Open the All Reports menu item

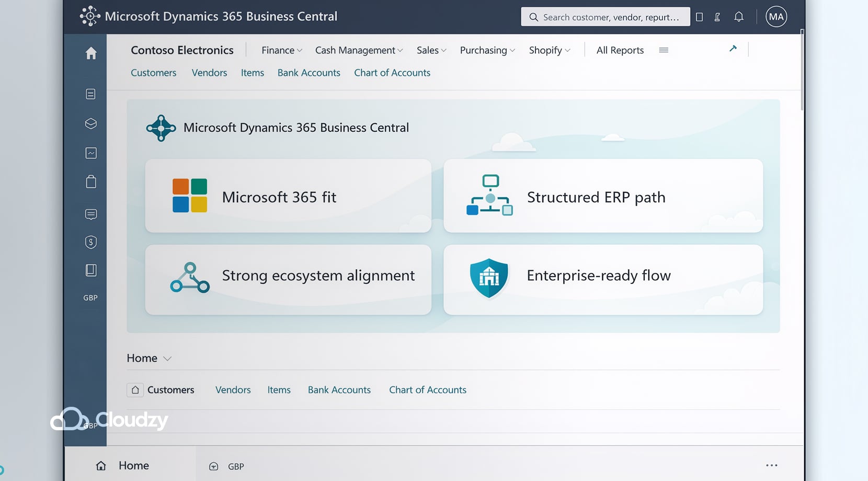pos(620,50)
